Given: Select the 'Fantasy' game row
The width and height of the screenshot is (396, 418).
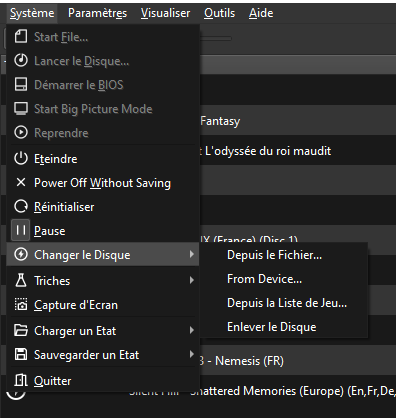Looking at the screenshot, I should tap(298, 121).
